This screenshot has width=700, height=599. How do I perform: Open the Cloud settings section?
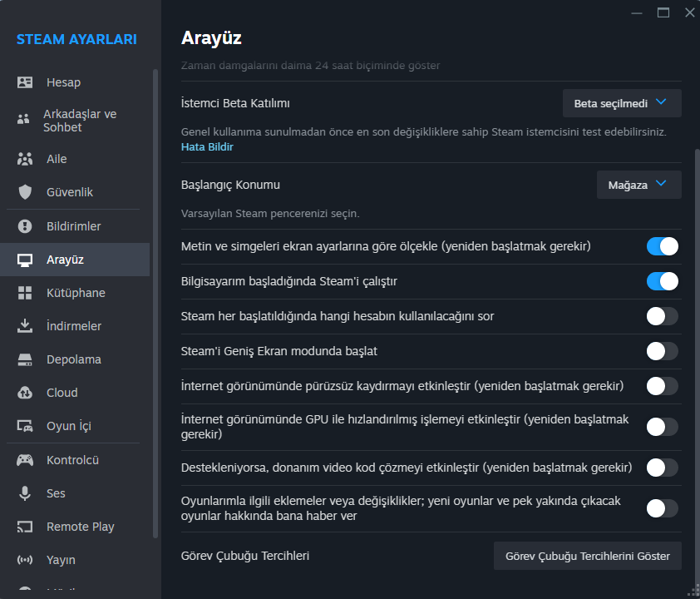(x=62, y=393)
